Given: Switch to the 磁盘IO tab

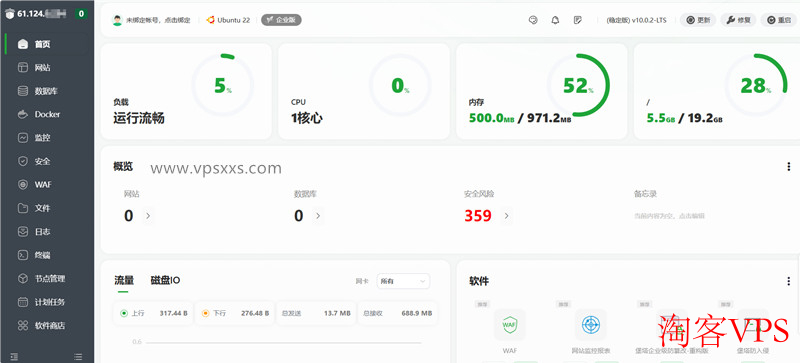Looking at the screenshot, I should point(165,280).
